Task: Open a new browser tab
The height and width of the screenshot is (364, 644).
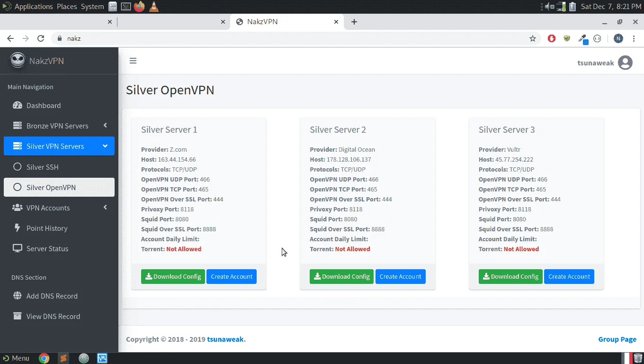Action: [x=354, y=21]
